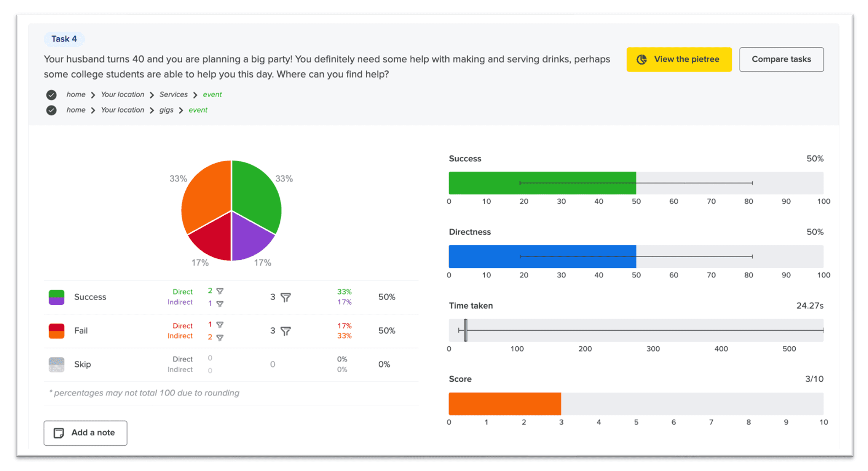Click filter icon beside Fail Direct count

click(x=220, y=325)
